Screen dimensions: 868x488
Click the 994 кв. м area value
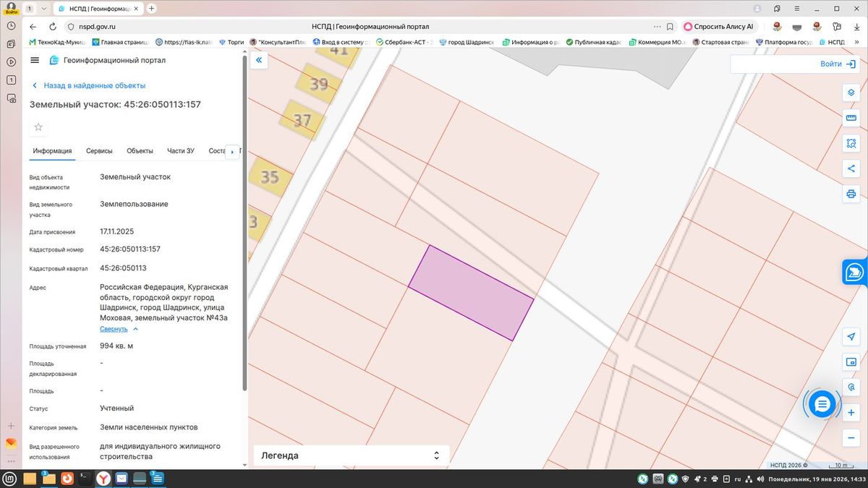tap(116, 346)
